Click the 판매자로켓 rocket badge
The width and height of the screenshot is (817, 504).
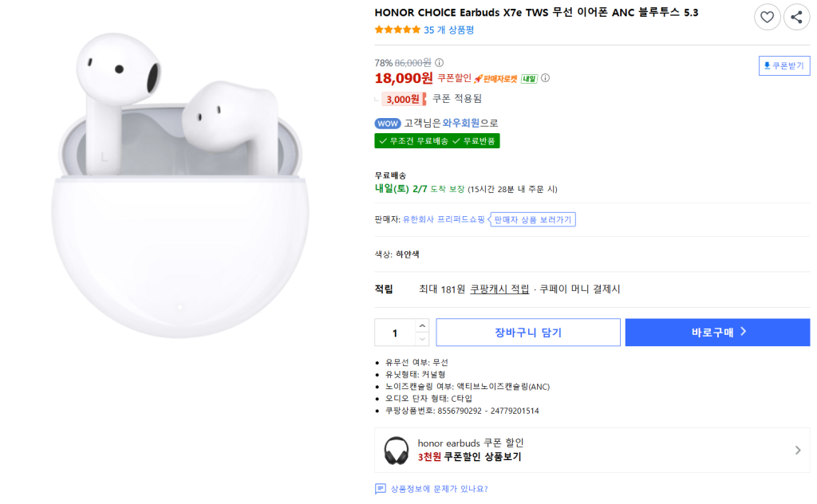(x=495, y=78)
